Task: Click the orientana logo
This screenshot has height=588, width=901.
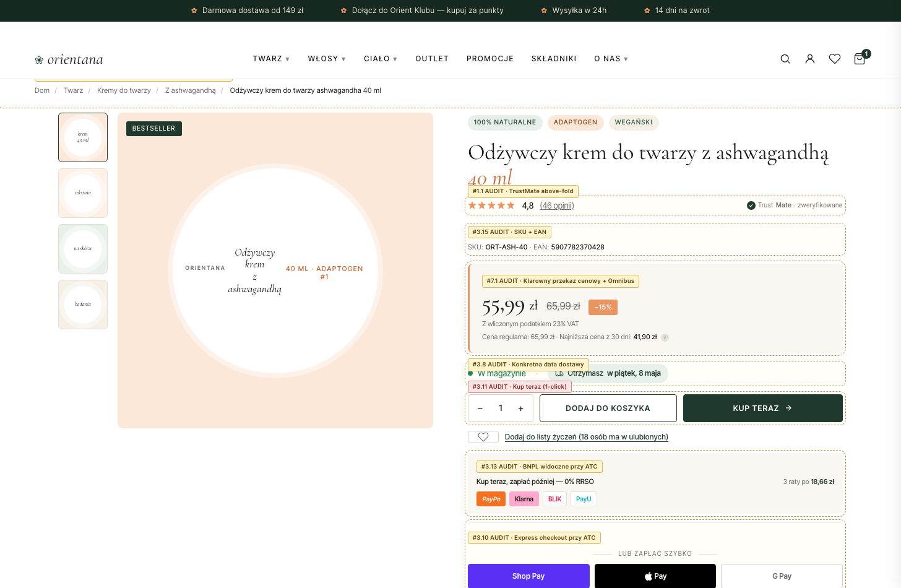Action: [69, 59]
